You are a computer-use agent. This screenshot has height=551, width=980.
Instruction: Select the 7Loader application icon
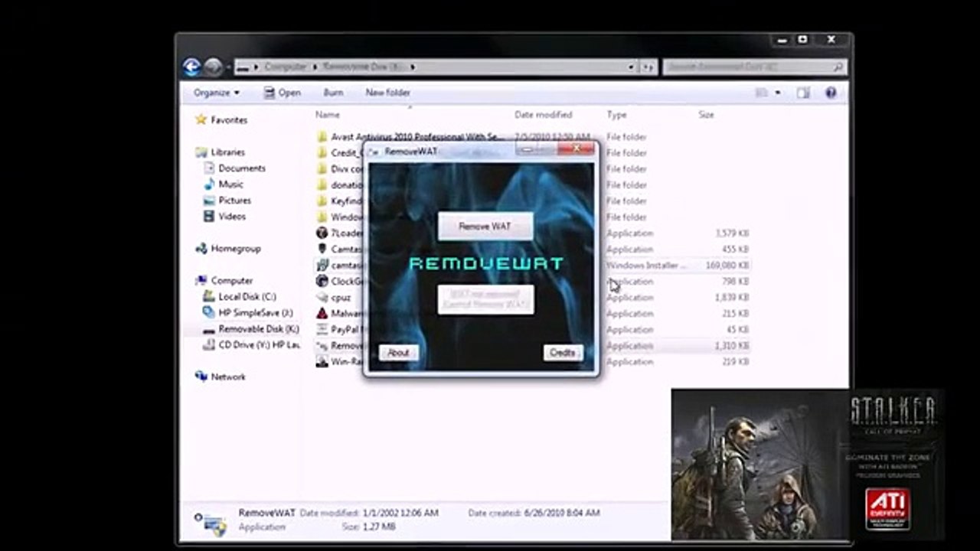pos(322,233)
